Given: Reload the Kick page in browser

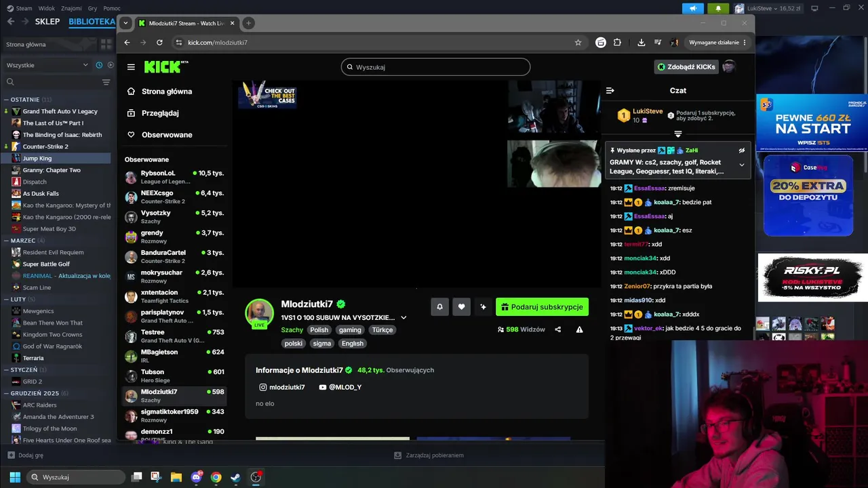Looking at the screenshot, I should click(x=159, y=42).
